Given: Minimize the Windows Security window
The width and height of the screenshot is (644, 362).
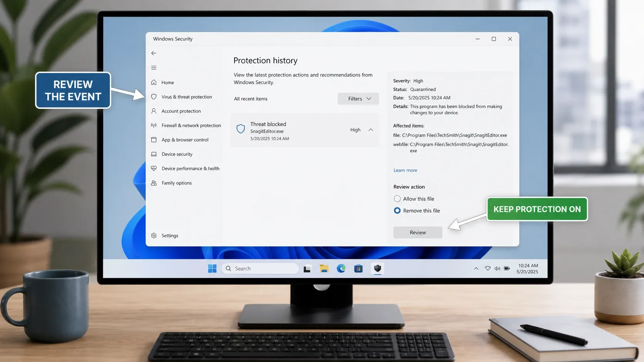Looking at the screenshot, I should pyautogui.click(x=478, y=39).
